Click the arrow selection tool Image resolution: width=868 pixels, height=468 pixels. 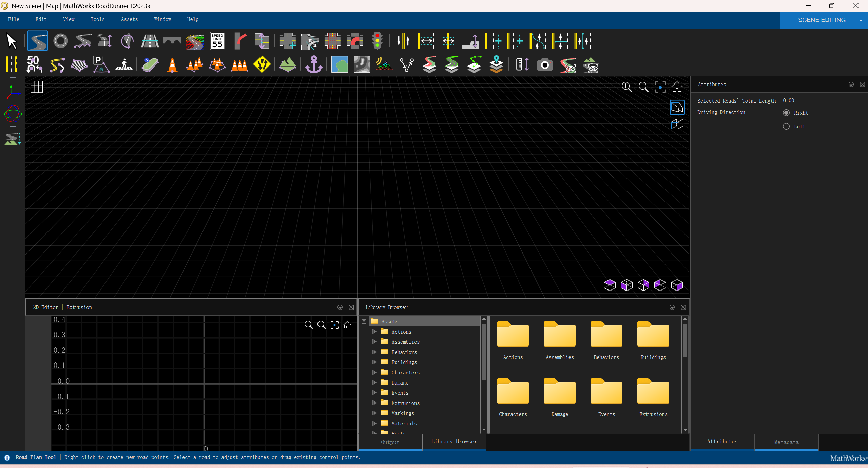click(x=12, y=41)
